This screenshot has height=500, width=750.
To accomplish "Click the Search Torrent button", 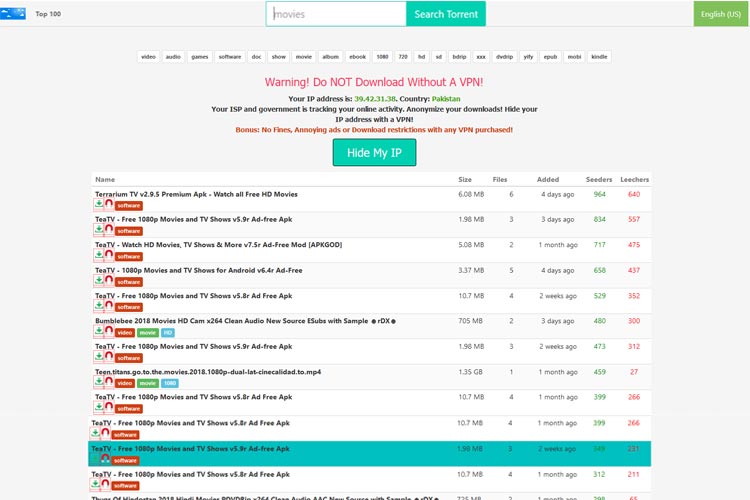I will point(446,14).
